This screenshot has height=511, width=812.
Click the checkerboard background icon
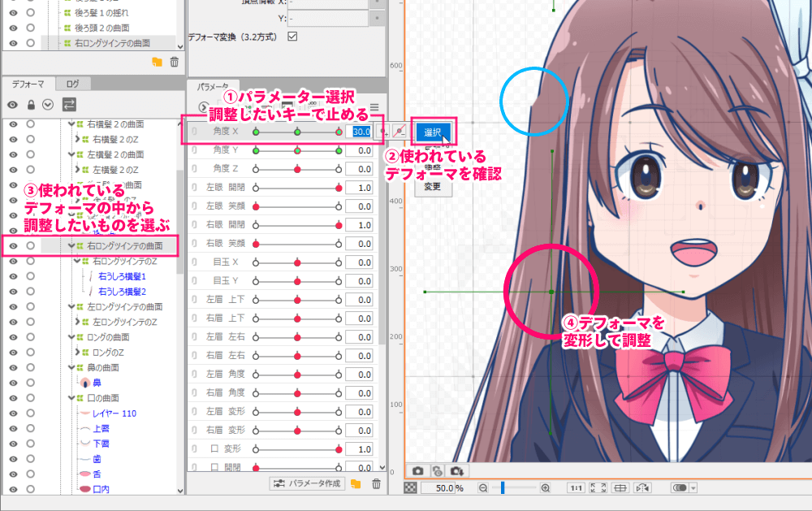tap(410, 487)
